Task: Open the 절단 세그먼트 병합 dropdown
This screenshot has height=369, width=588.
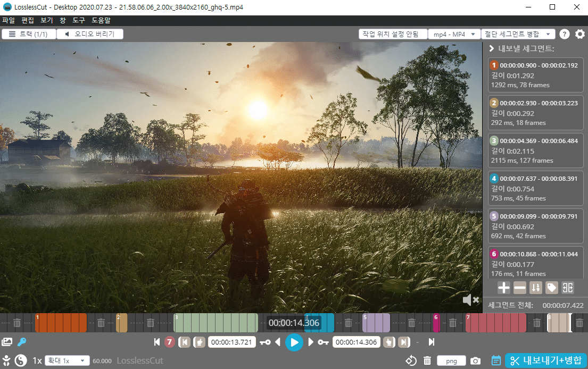Action: tap(518, 34)
